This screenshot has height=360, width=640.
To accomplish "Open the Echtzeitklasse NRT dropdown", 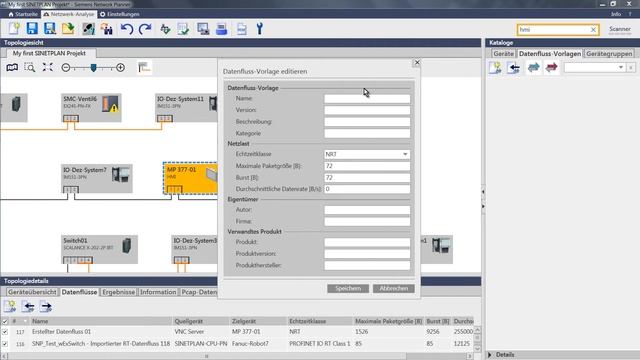I will pyautogui.click(x=405, y=154).
